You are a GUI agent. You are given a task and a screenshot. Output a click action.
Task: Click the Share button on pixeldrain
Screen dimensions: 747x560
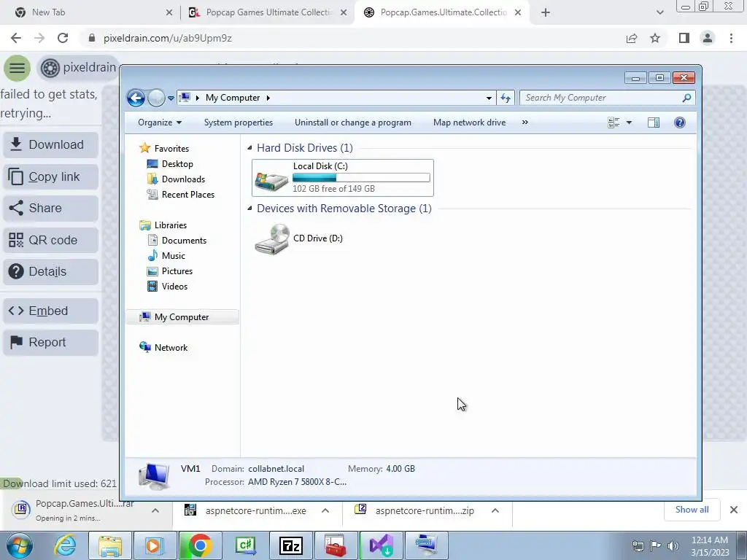[50, 208]
